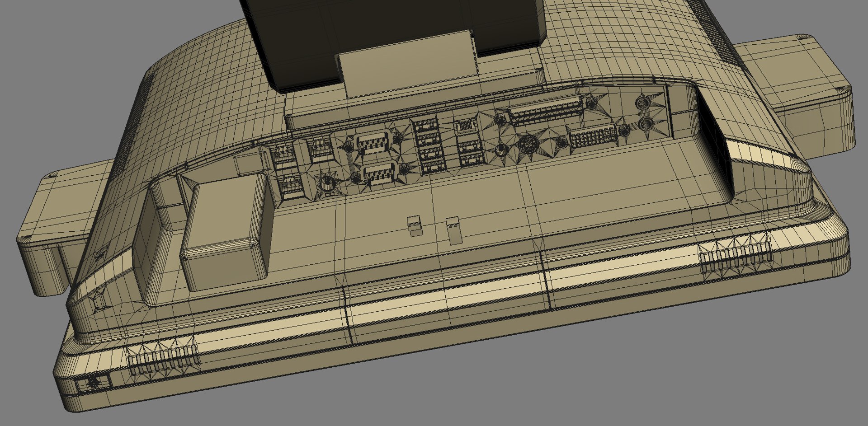
Task: Select the small corner button with star mesh
Action: tap(94, 383)
